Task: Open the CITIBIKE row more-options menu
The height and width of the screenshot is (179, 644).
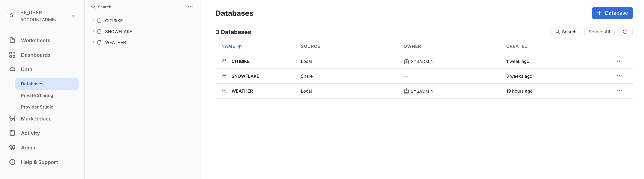Action: tap(619, 61)
